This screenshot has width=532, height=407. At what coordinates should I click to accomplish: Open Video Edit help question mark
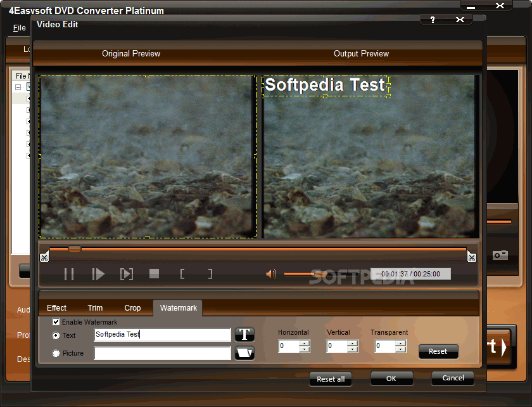pos(432,20)
